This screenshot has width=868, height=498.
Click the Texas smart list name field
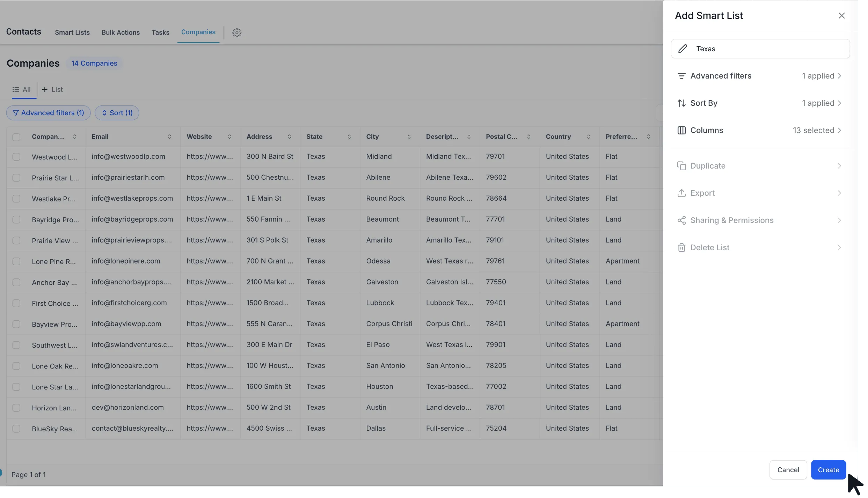coord(760,49)
